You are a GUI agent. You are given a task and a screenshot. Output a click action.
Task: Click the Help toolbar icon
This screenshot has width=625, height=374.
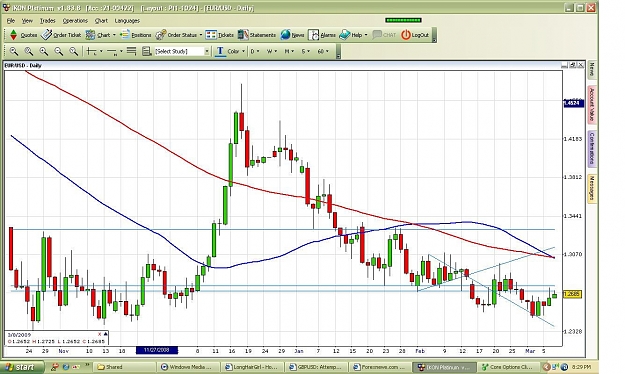point(345,35)
